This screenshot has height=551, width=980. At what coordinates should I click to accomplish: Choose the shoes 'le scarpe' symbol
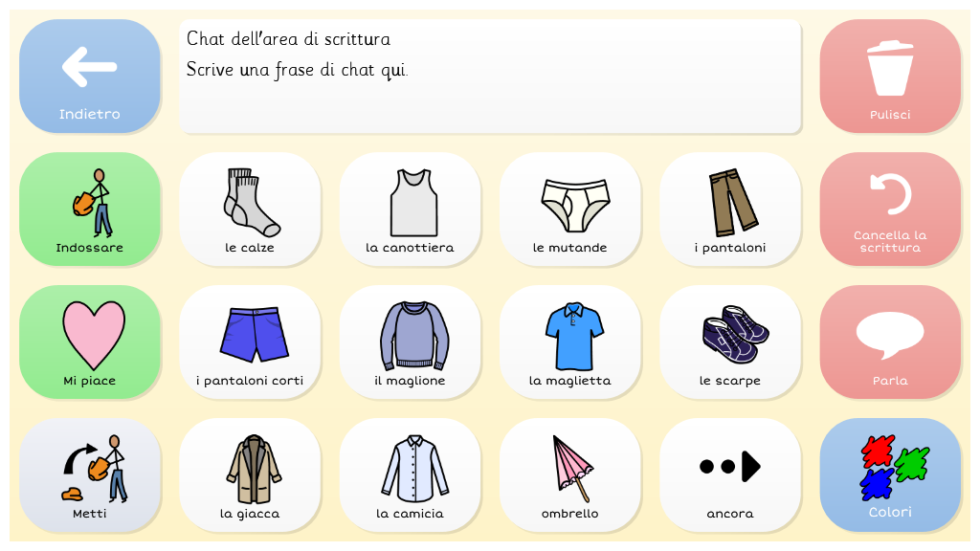tap(730, 342)
